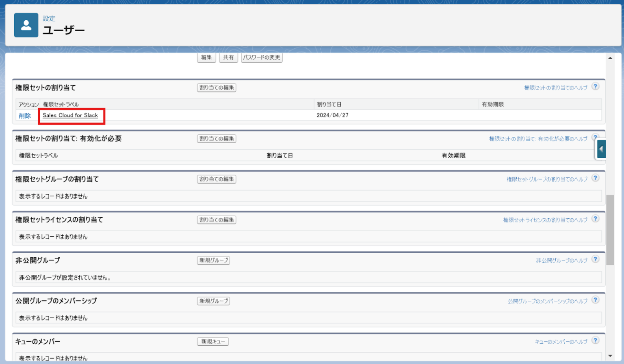Open the 権限セットの割り当てのヘルプ link
Viewport: 624px width, 364px height.
tap(555, 87)
